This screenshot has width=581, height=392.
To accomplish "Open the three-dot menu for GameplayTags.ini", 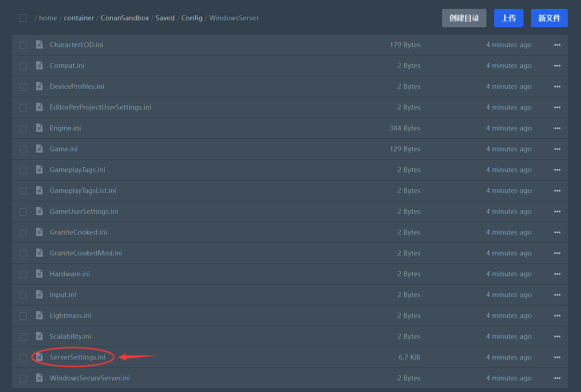I will point(557,170).
